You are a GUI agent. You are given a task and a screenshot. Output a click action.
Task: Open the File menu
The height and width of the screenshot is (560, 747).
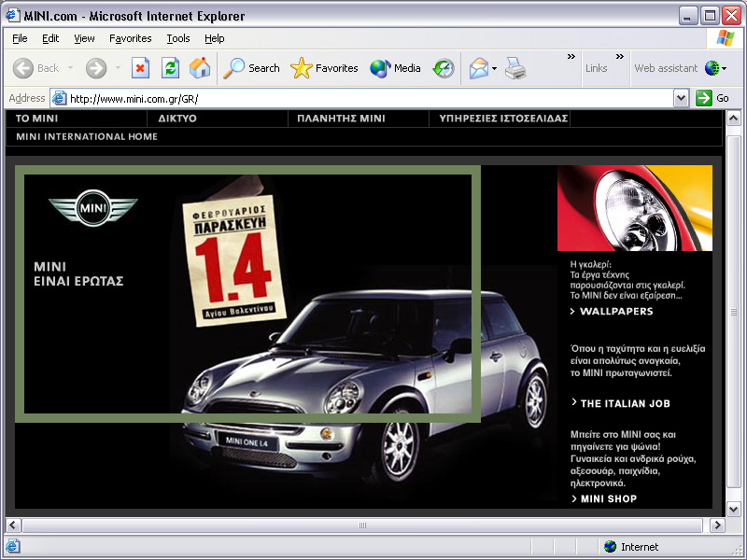20,38
